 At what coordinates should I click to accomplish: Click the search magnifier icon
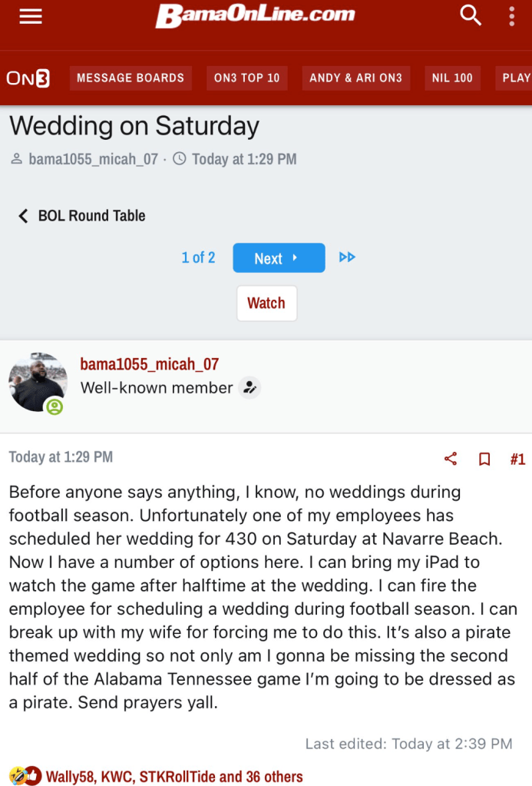(470, 15)
